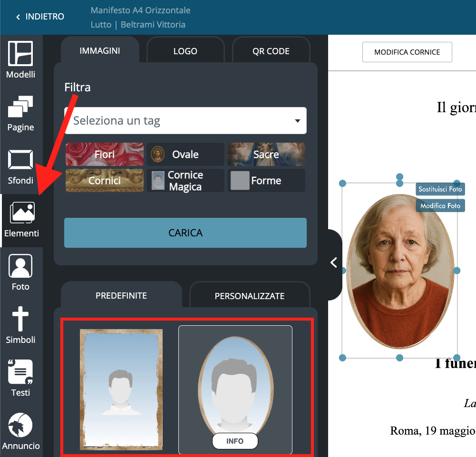
Task: Open the PERSONALIZZATE tab
Action: coord(249,296)
